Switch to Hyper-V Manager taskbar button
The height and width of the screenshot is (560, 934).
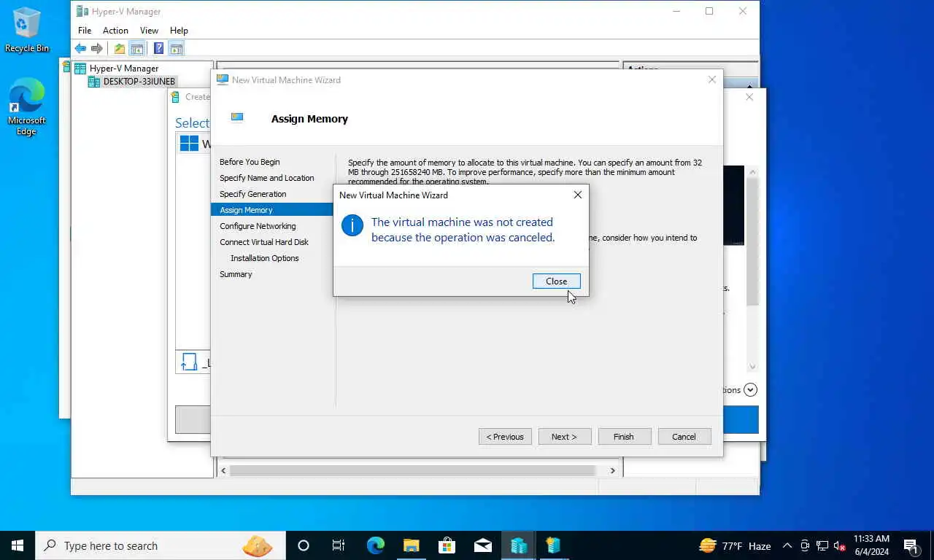click(x=519, y=545)
